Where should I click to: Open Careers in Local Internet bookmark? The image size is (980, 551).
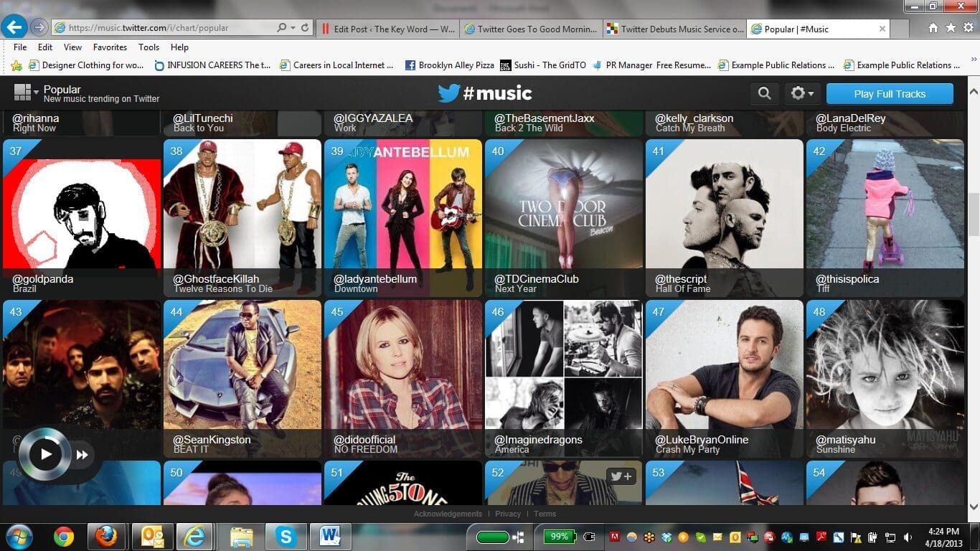(x=336, y=65)
